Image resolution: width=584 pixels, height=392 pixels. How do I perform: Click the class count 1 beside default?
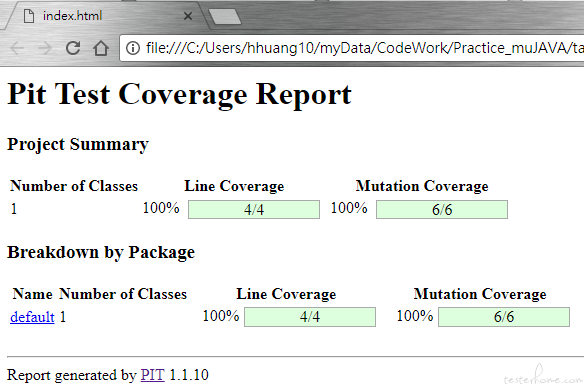63,317
